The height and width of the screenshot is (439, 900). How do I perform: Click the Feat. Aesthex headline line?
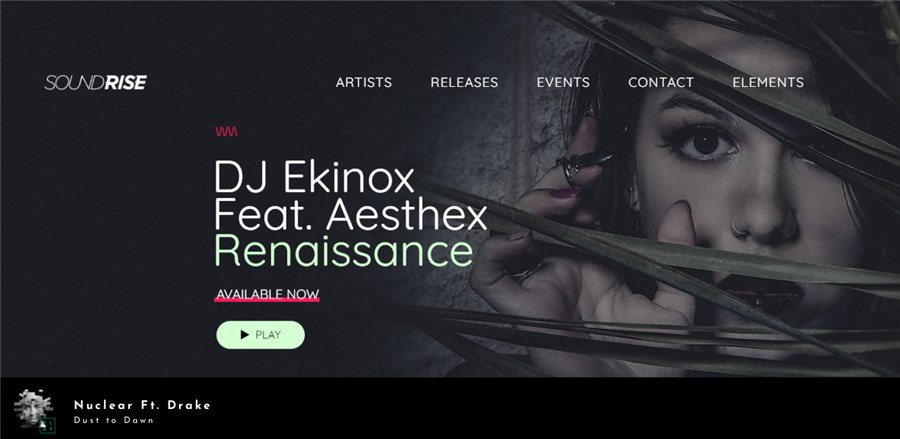(x=351, y=215)
